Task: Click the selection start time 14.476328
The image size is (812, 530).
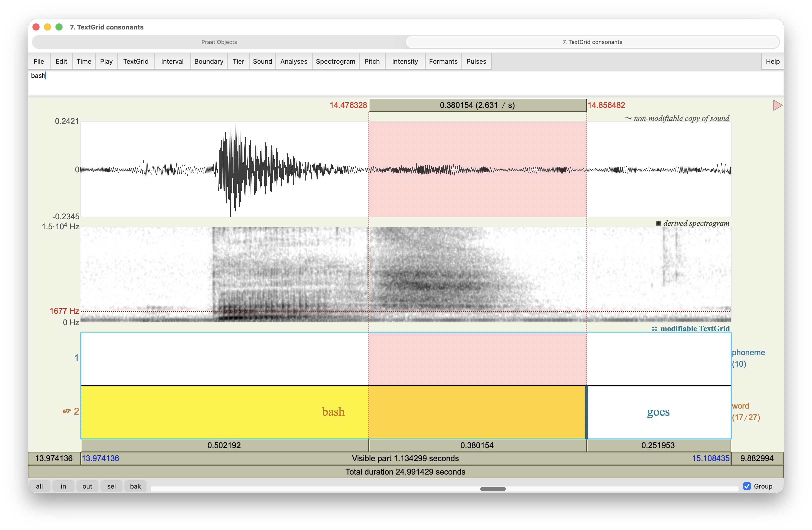Action: tap(348, 105)
